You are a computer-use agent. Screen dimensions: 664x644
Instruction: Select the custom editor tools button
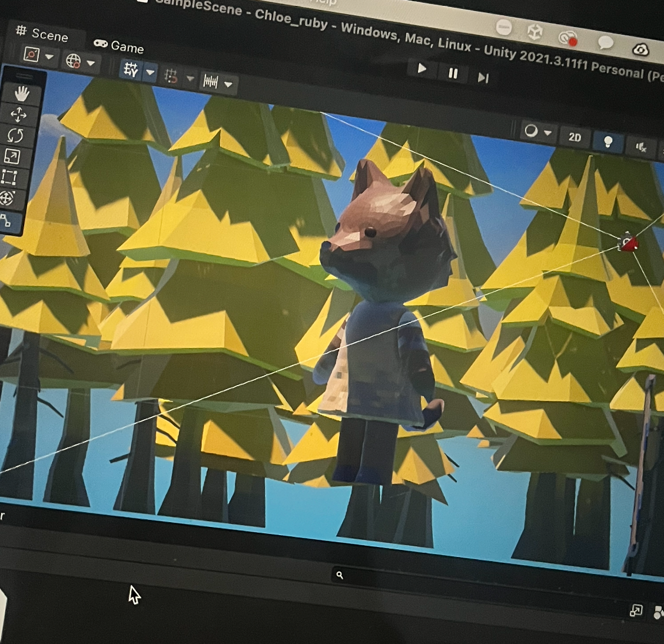pyautogui.click(x=5, y=221)
